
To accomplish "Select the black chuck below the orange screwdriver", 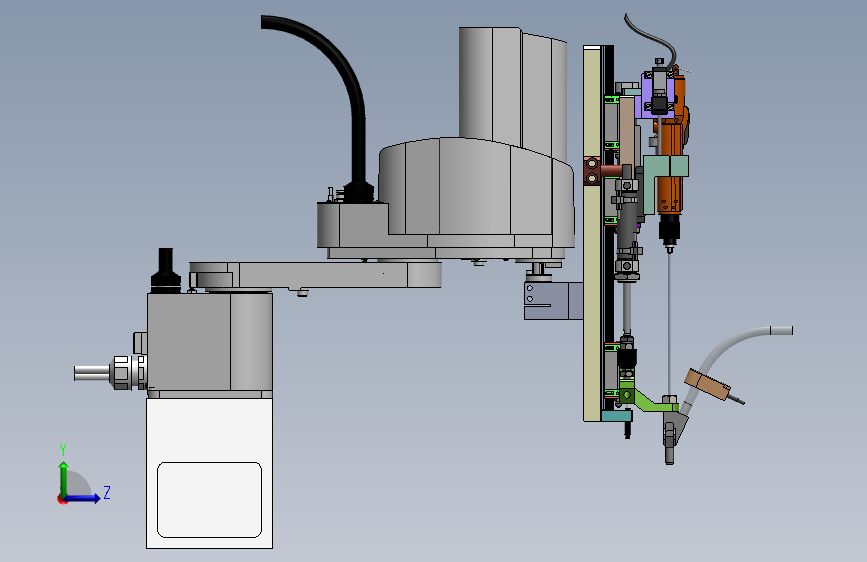I will point(669,230).
